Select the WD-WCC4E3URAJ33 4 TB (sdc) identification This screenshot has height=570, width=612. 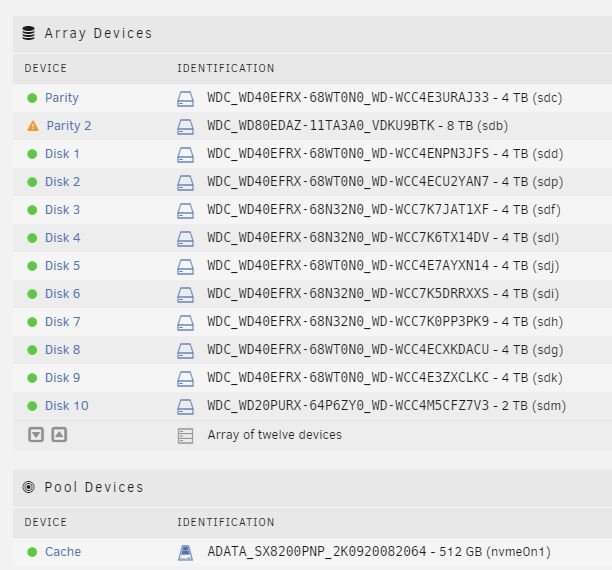pyautogui.click(x=385, y=98)
